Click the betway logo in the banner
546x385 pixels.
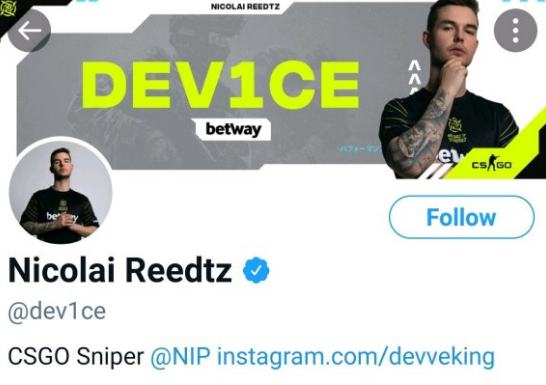tap(233, 129)
